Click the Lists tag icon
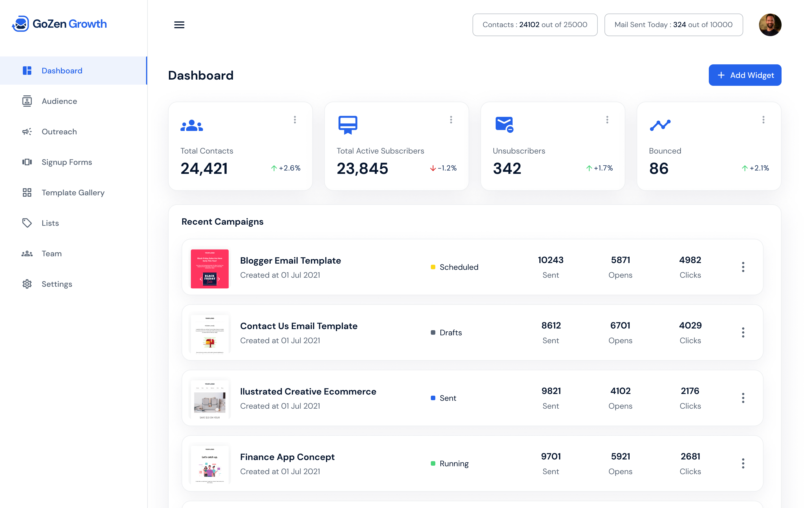This screenshot has height=508, width=812. [x=27, y=223]
